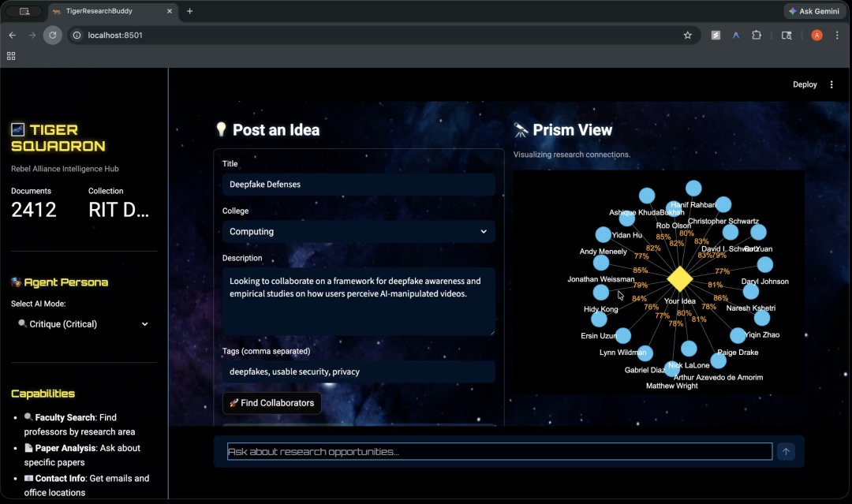Open the Select AI Mode dropdown
This screenshot has width=852, height=504.
[84, 323]
